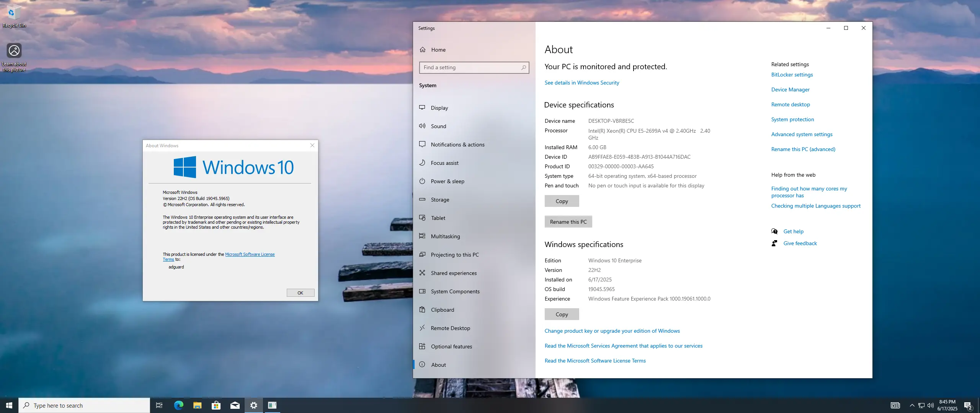Click the Type here to search box

[x=84, y=405]
